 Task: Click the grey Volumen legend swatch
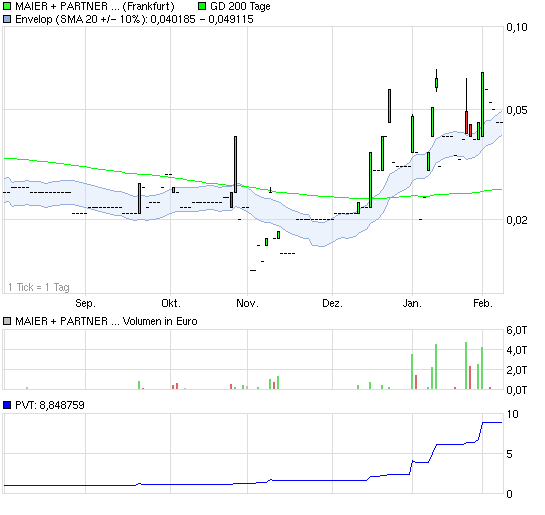pos(7,321)
